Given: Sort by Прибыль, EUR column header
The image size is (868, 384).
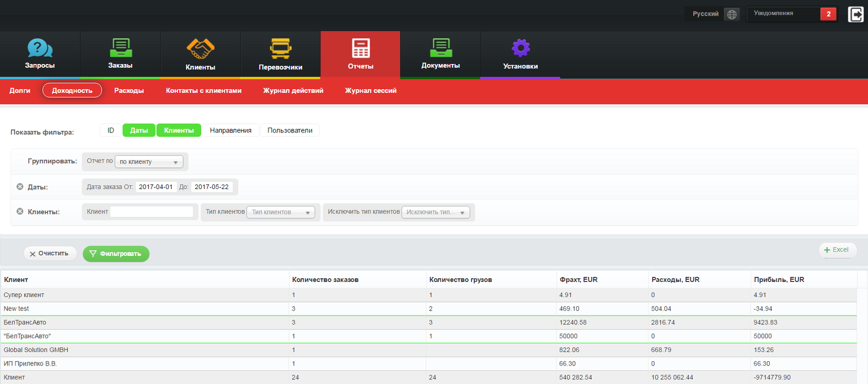Looking at the screenshot, I should (x=779, y=280).
